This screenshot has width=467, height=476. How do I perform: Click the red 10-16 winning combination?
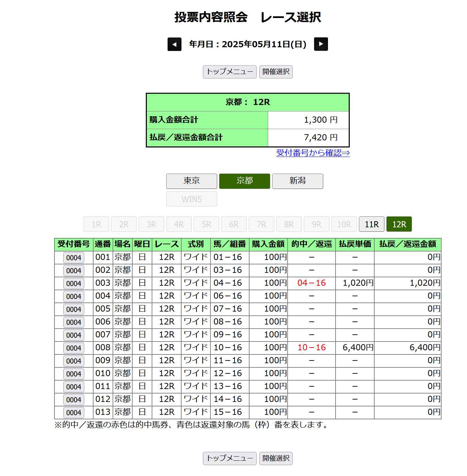coord(311,348)
